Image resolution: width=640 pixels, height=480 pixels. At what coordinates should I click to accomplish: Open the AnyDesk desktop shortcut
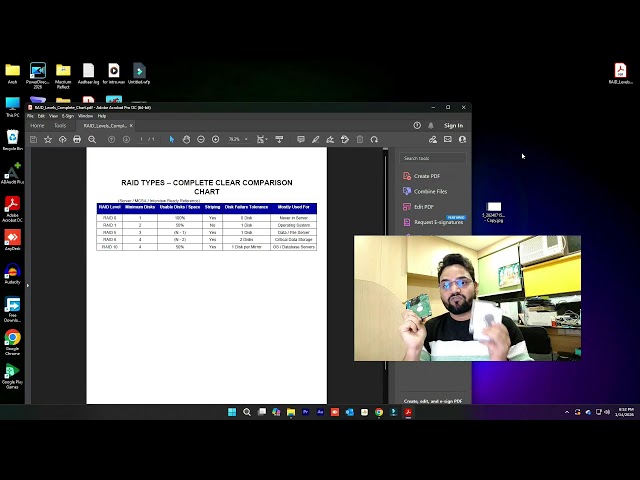(13, 240)
